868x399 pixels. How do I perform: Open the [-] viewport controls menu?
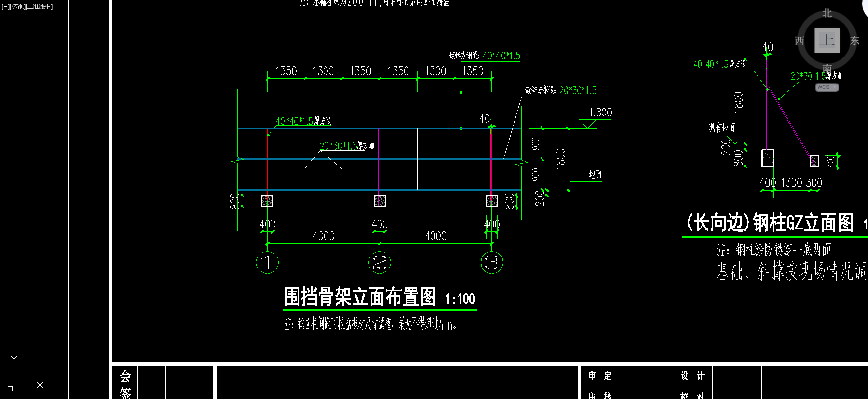(x=5, y=7)
